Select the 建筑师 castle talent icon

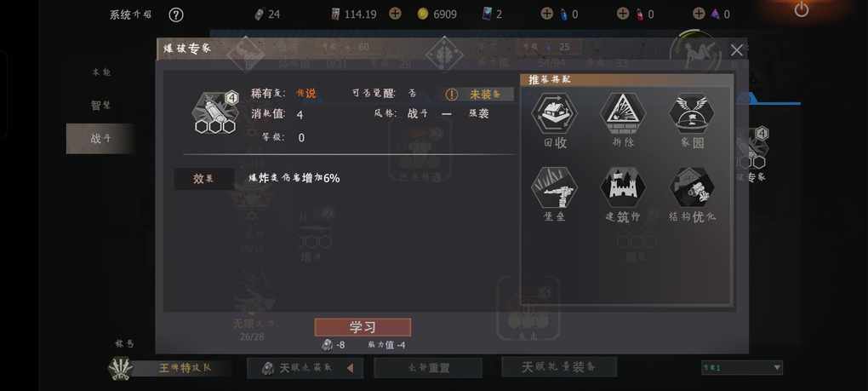tap(623, 187)
